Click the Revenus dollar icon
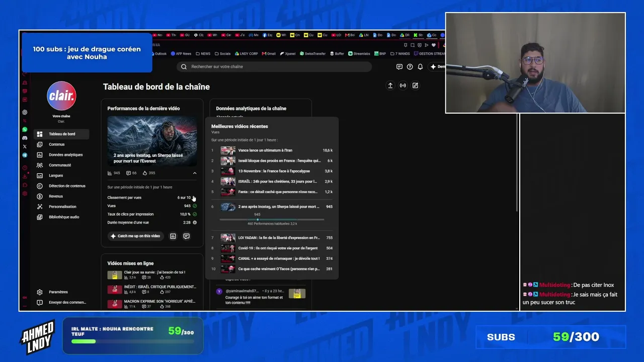Screen dimensions: 644x362 40,196
